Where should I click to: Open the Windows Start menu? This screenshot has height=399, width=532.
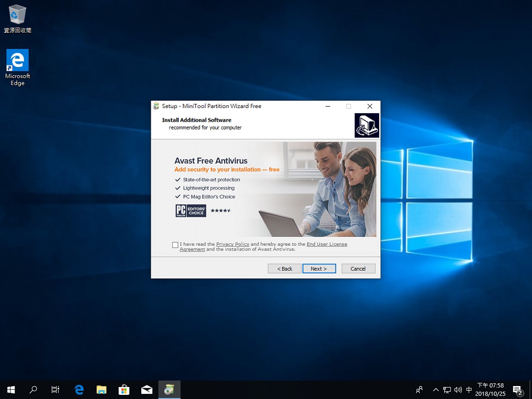tap(11, 390)
